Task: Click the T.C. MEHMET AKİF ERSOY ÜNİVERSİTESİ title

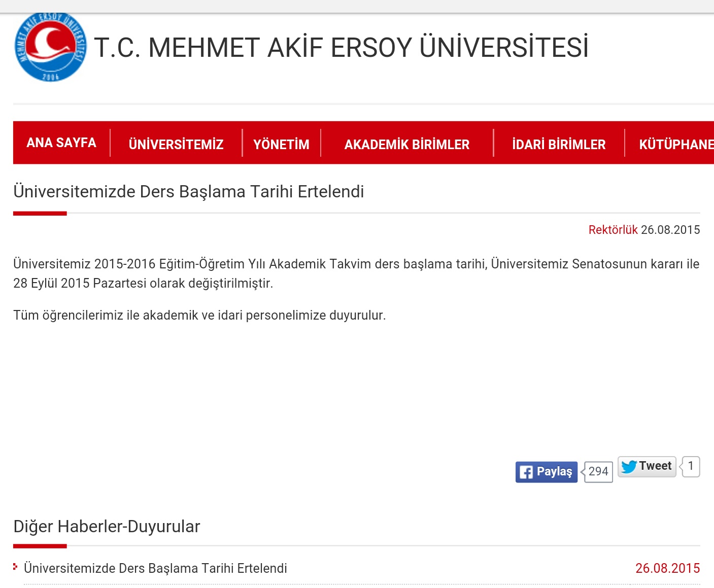Action: [342, 47]
